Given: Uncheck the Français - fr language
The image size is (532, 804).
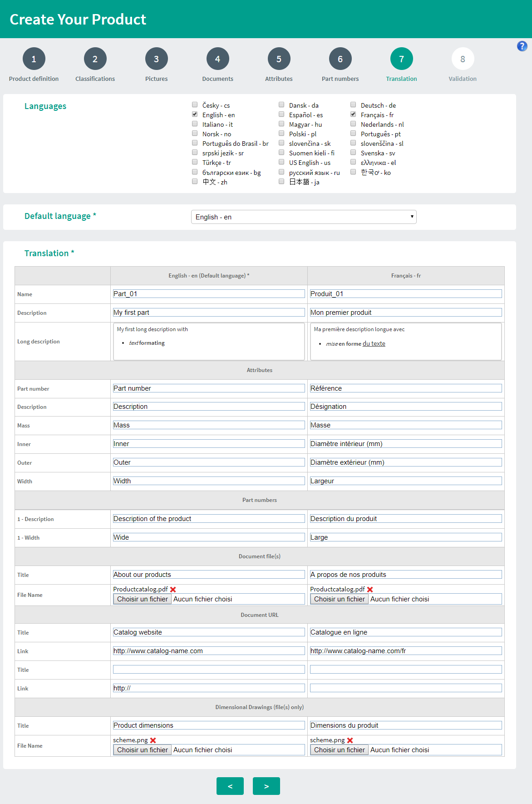Looking at the screenshot, I should pos(353,114).
